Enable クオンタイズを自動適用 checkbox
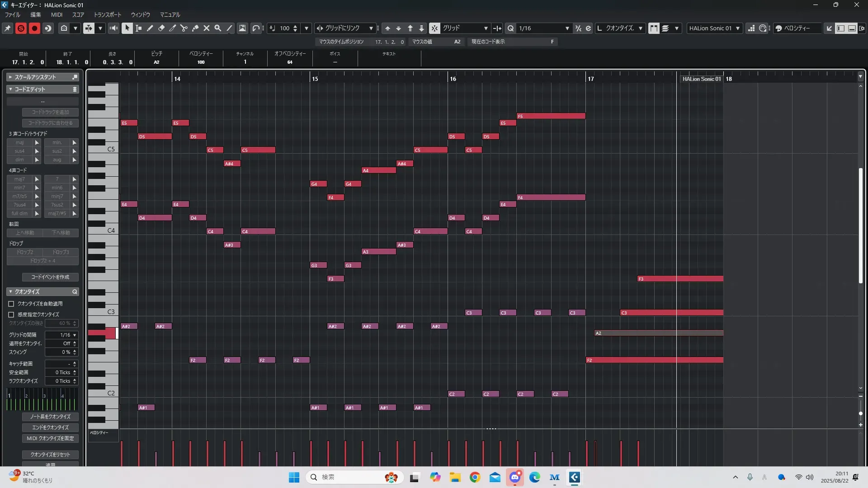 click(x=11, y=304)
